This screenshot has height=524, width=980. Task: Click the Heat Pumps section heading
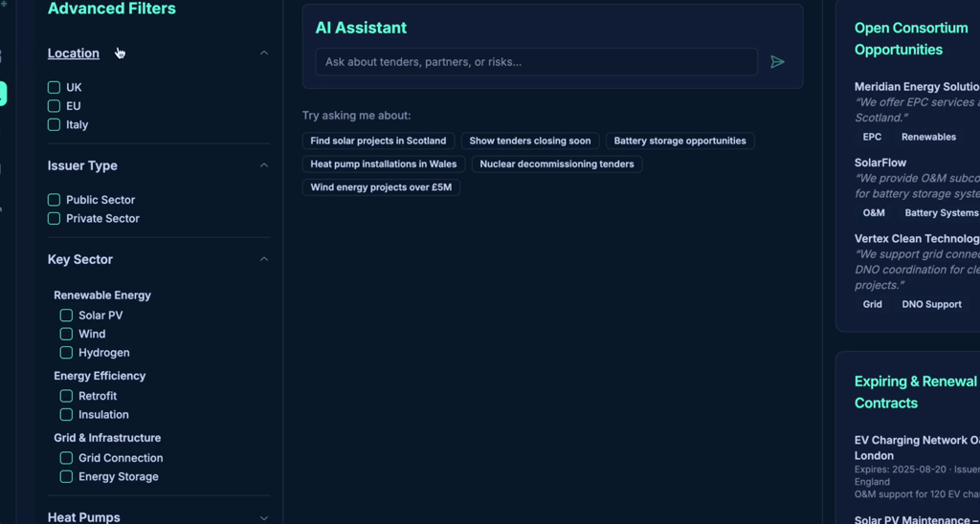click(84, 517)
